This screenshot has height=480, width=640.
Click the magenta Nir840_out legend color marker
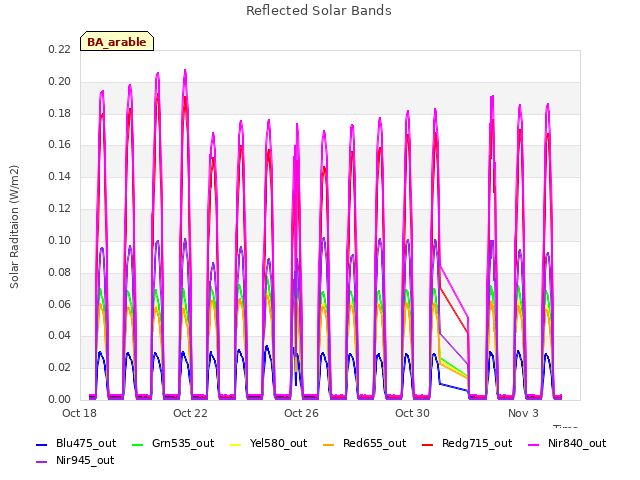[x=533, y=444]
